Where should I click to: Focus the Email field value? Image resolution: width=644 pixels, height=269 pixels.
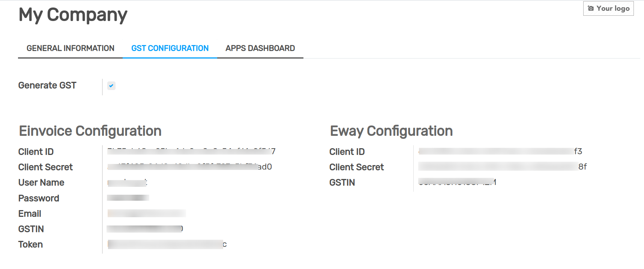tap(146, 213)
